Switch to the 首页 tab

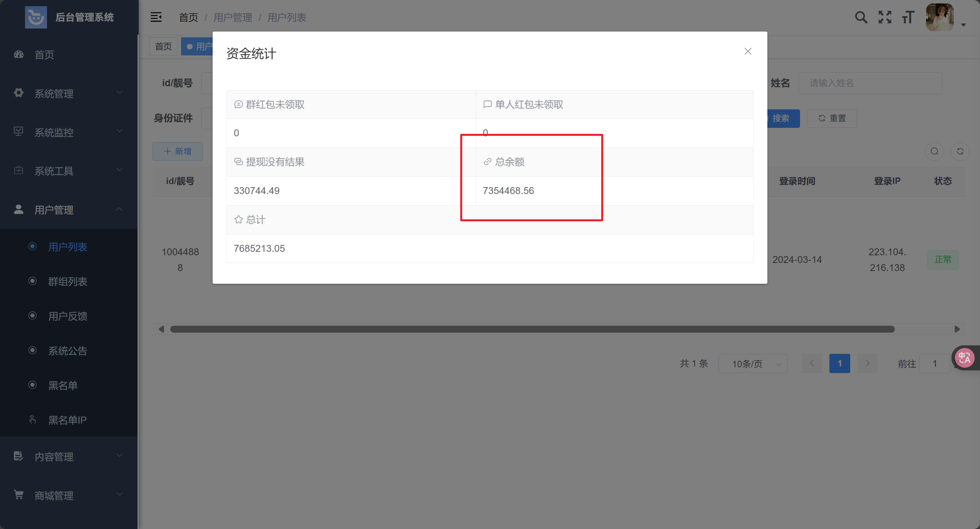163,47
